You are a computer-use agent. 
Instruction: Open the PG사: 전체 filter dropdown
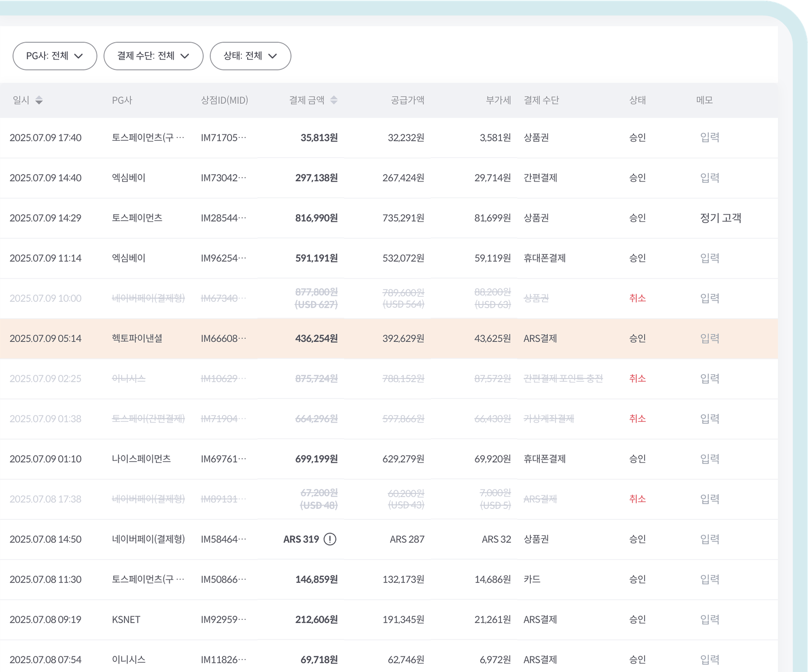(x=55, y=56)
